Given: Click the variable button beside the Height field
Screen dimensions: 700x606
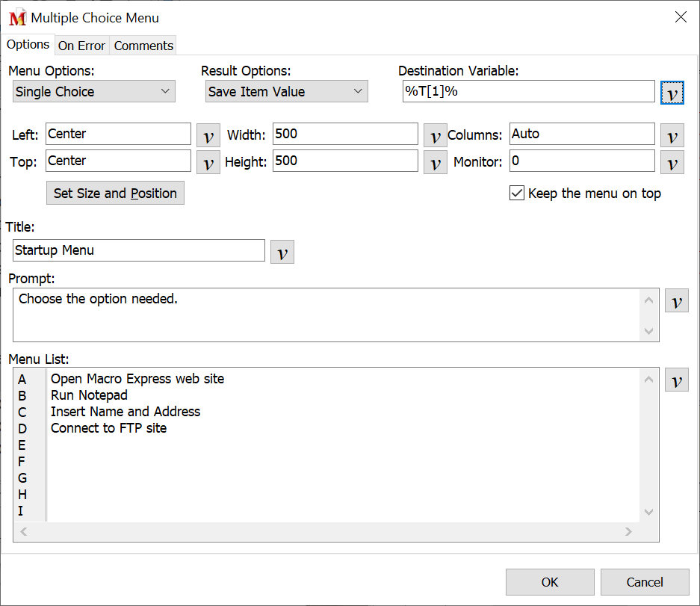Looking at the screenshot, I should coord(435,162).
